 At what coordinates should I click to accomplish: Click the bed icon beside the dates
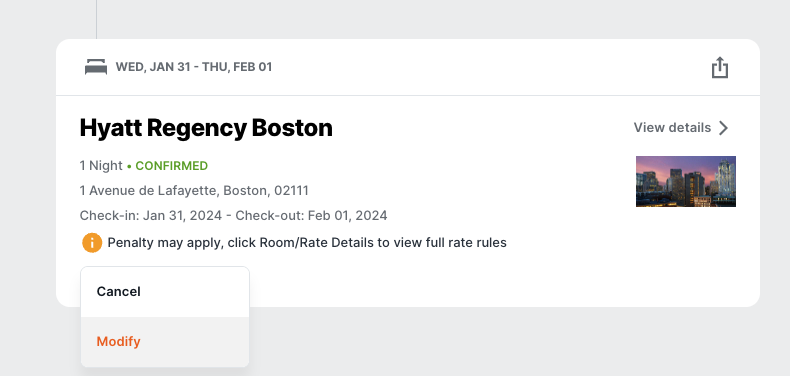96,67
